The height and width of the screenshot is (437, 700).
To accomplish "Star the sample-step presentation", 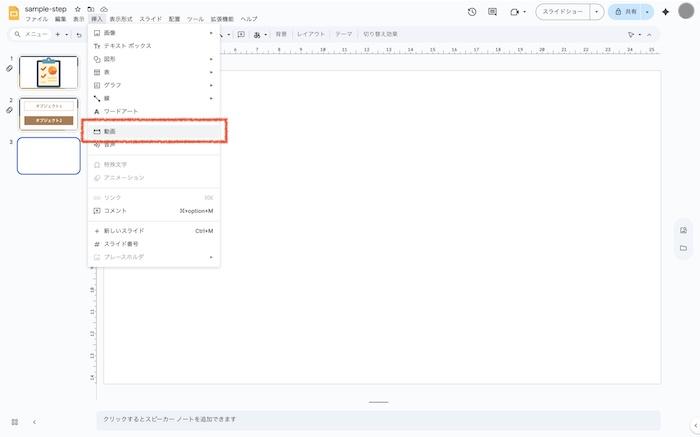I will point(78,9).
